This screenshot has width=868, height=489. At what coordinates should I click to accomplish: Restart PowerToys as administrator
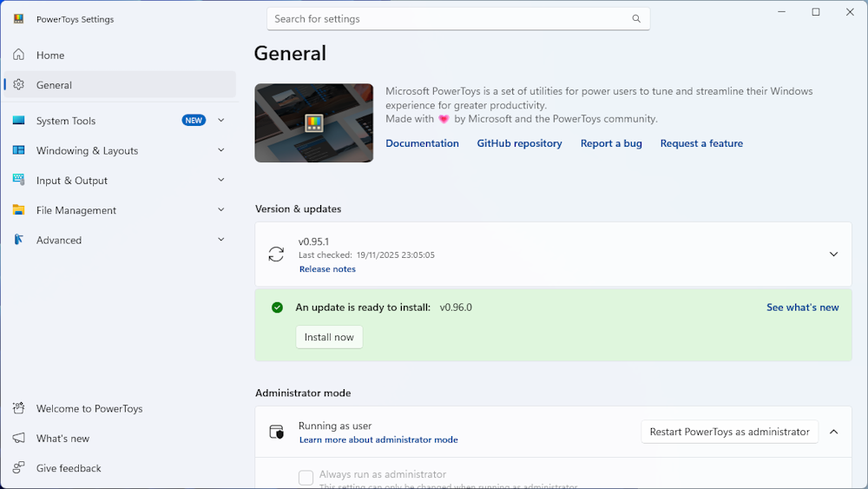click(x=729, y=432)
